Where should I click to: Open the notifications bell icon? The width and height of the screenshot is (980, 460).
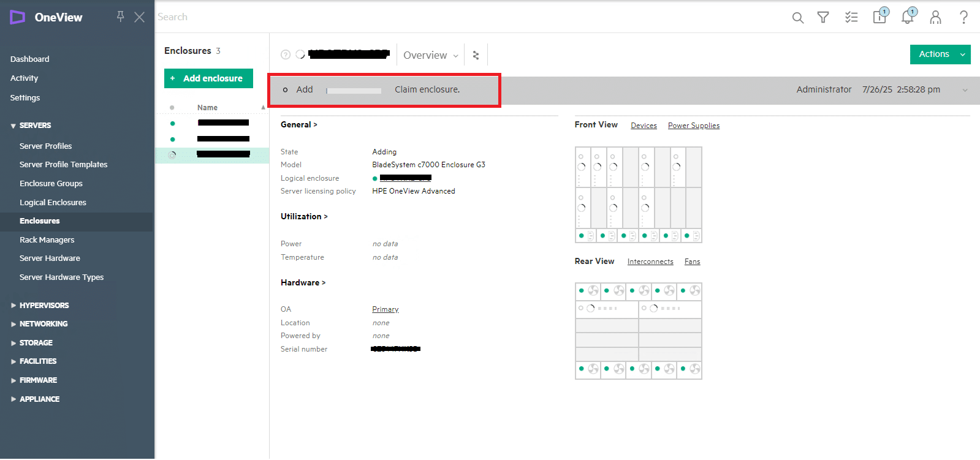(908, 16)
